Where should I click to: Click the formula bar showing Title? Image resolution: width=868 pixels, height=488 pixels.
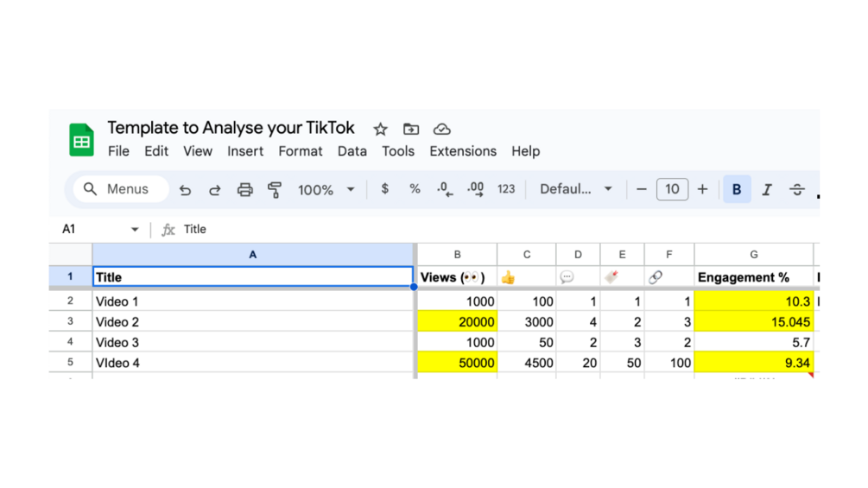[498, 230]
